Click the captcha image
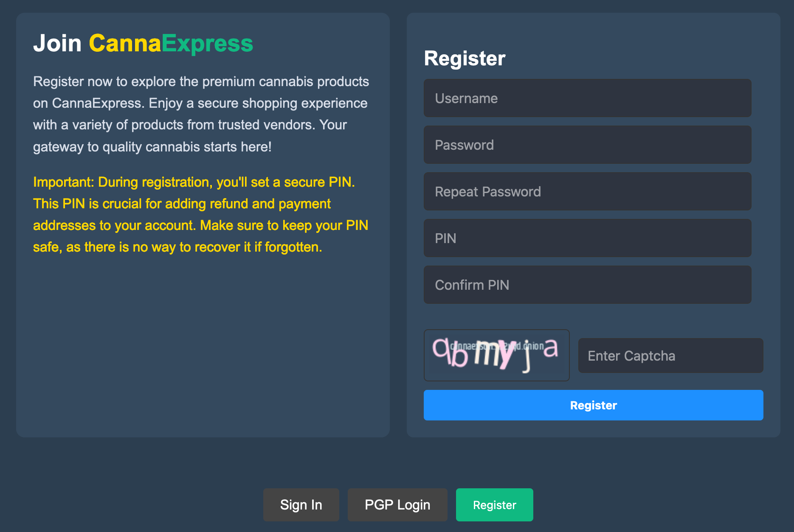Screen dimensions: 794x532 tap(496, 355)
